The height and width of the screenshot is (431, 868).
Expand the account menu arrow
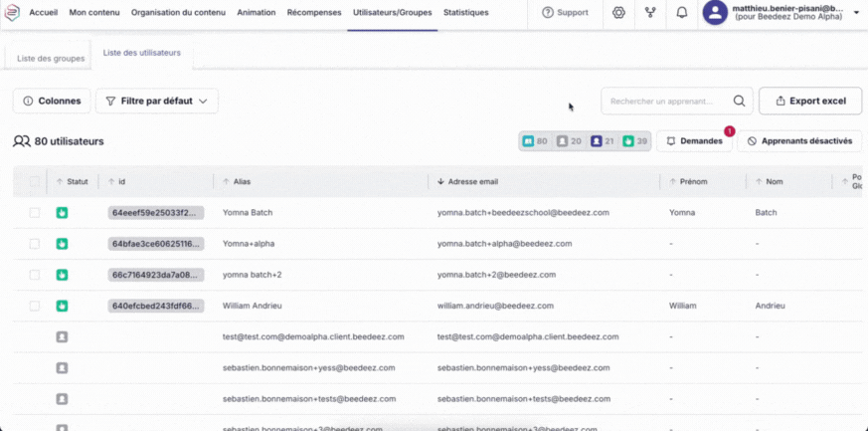(857, 13)
